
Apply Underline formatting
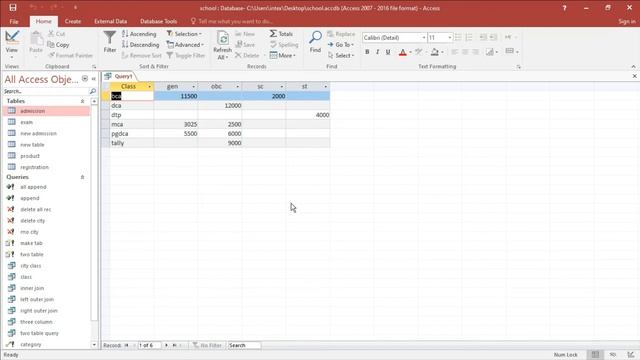388,52
